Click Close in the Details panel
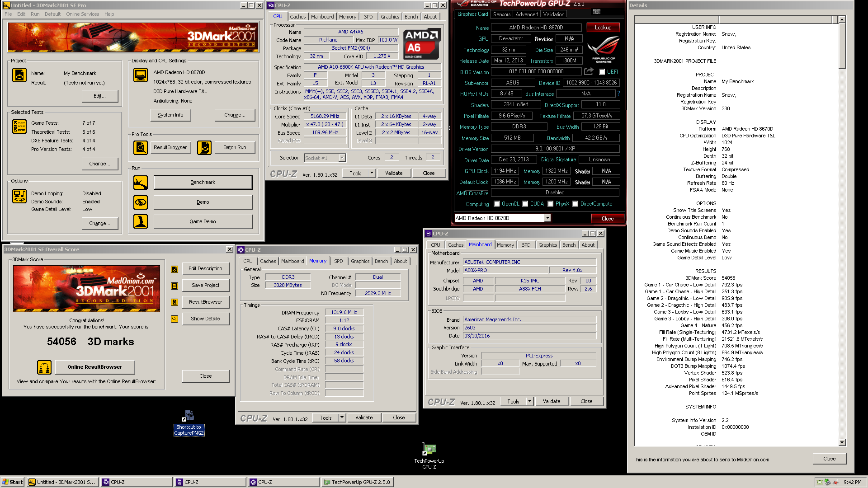The width and height of the screenshot is (868, 488). pos(830,459)
